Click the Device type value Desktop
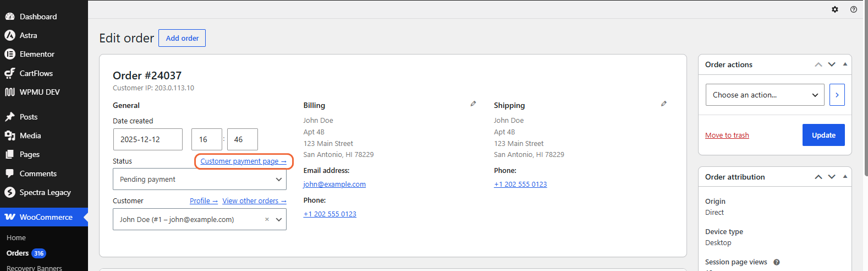 (718, 243)
